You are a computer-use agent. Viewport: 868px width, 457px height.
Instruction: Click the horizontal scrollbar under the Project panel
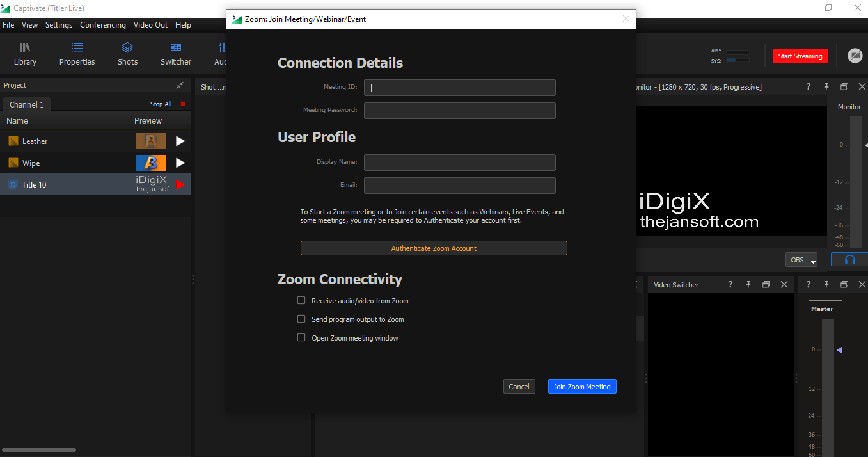[39, 450]
